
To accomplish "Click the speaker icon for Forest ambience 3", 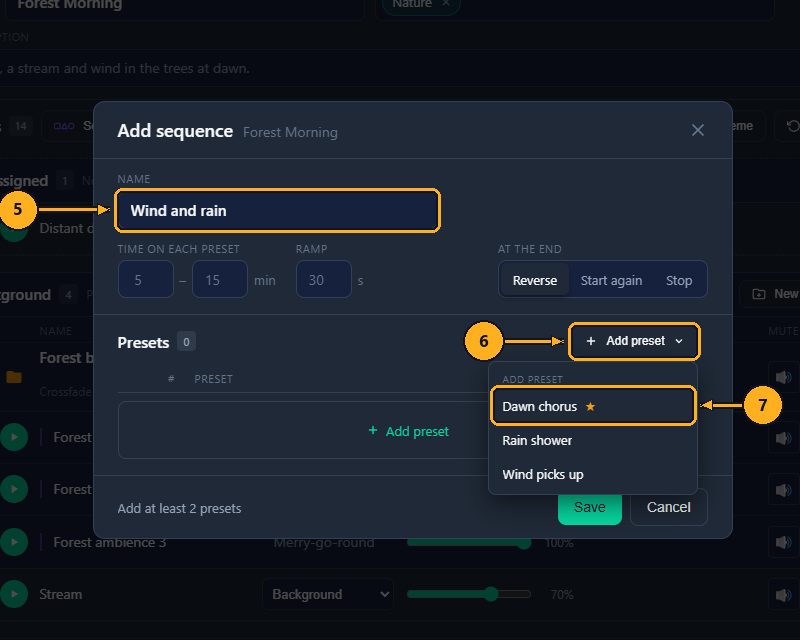I will (783, 542).
